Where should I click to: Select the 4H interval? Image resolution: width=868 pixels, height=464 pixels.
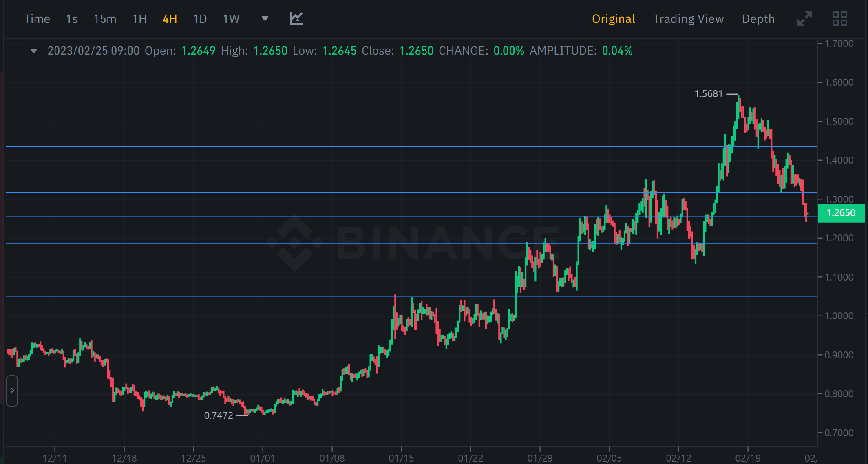[170, 19]
